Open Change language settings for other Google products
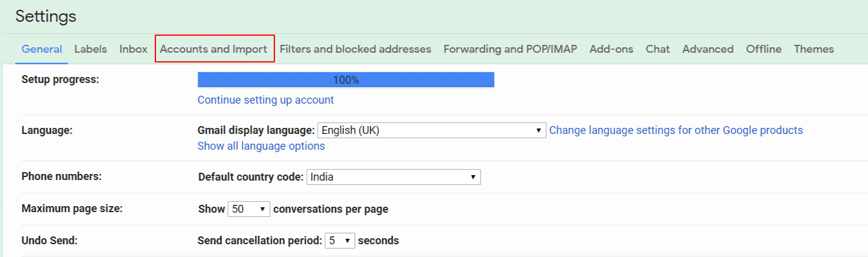Screen dimensions: 868x257 click(676, 130)
